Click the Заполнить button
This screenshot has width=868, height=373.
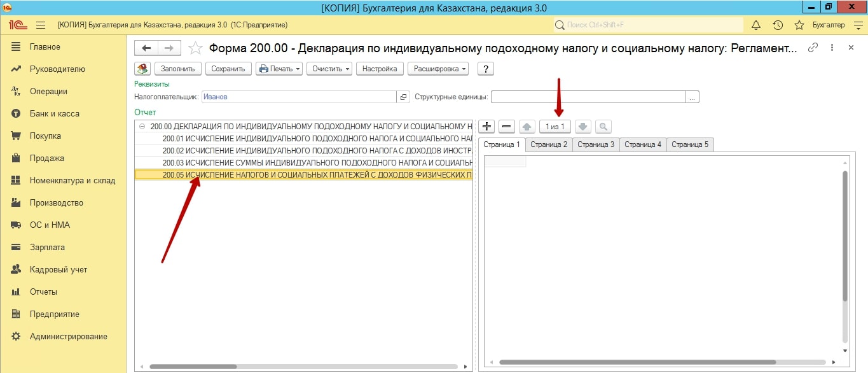(177, 69)
